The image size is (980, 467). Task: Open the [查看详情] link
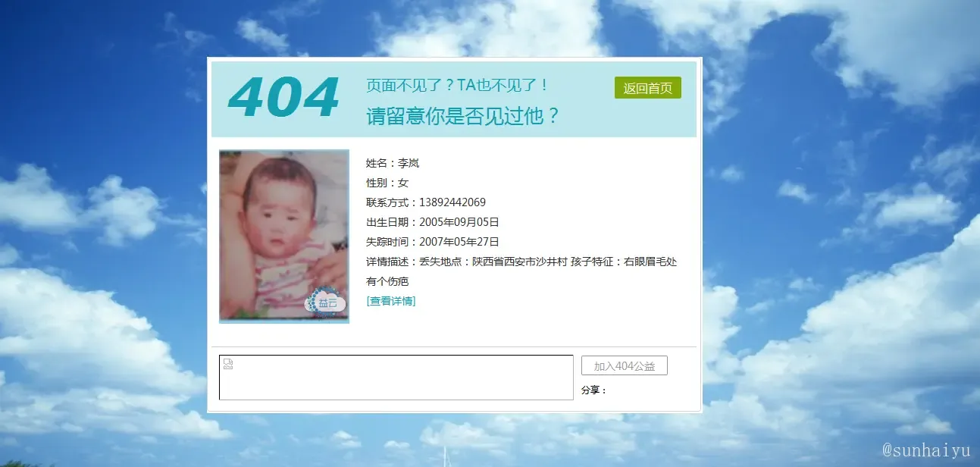tap(391, 301)
